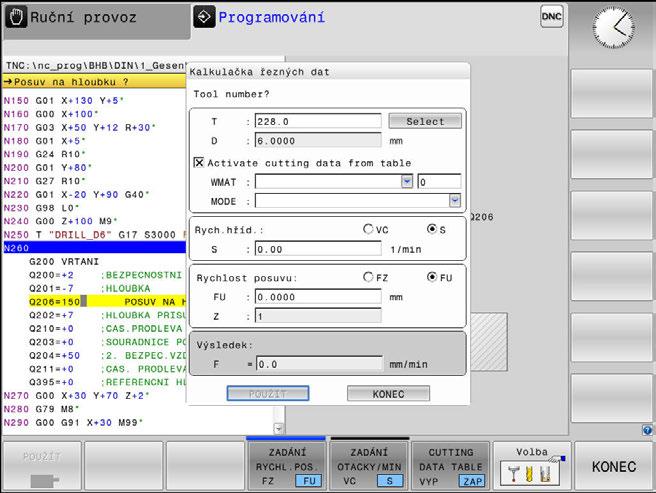This screenshot has width=656, height=493.
Task: Open the MODE dropdown
Action: point(455,201)
